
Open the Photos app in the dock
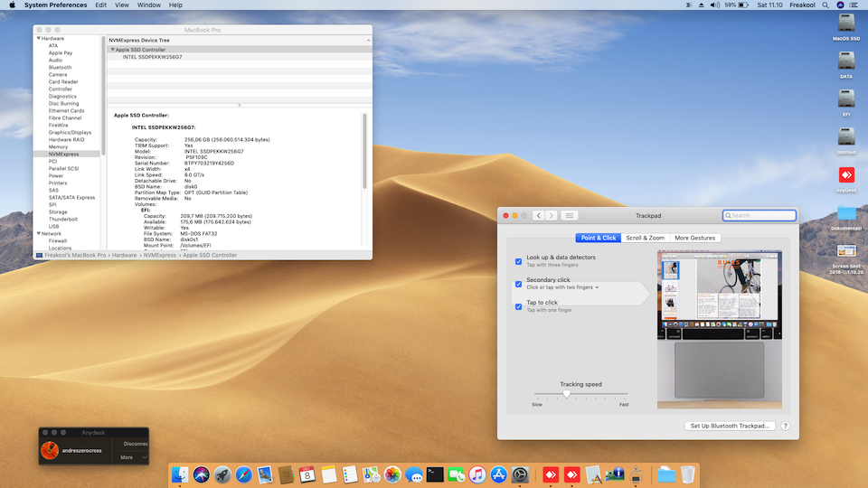pos(392,474)
